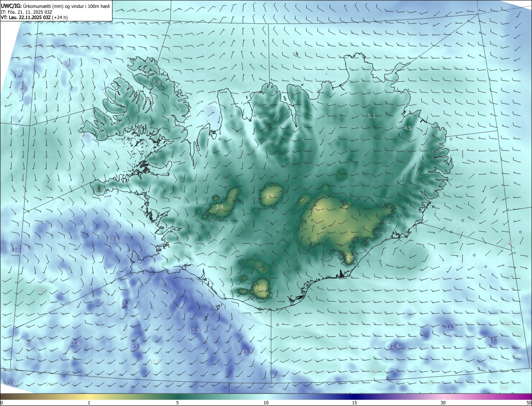The image size is (532, 406).
Task: Click the 5.0 value label on the map
Action: click(x=99, y=189)
